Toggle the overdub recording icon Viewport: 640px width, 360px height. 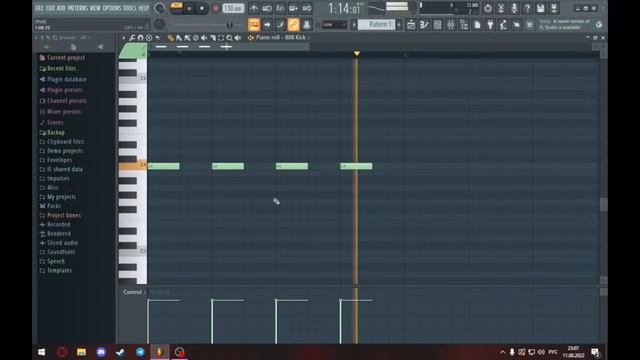pos(293,8)
